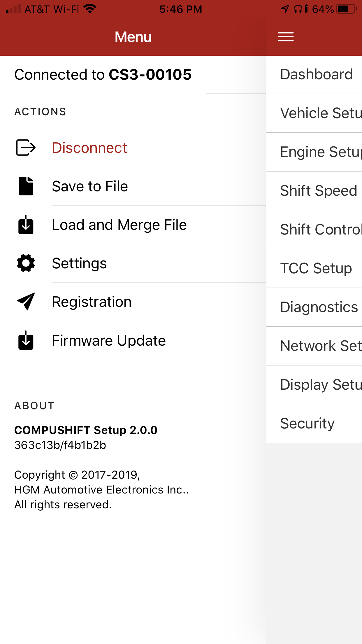The height and width of the screenshot is (644, 362).
Task: Open the Dashboard menu entry
Action: (316, 74)
